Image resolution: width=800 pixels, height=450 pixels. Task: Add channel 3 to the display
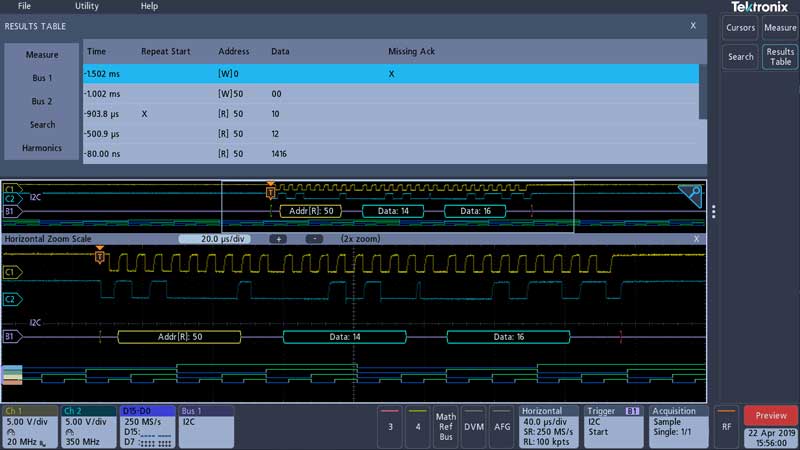pos(390,427)
